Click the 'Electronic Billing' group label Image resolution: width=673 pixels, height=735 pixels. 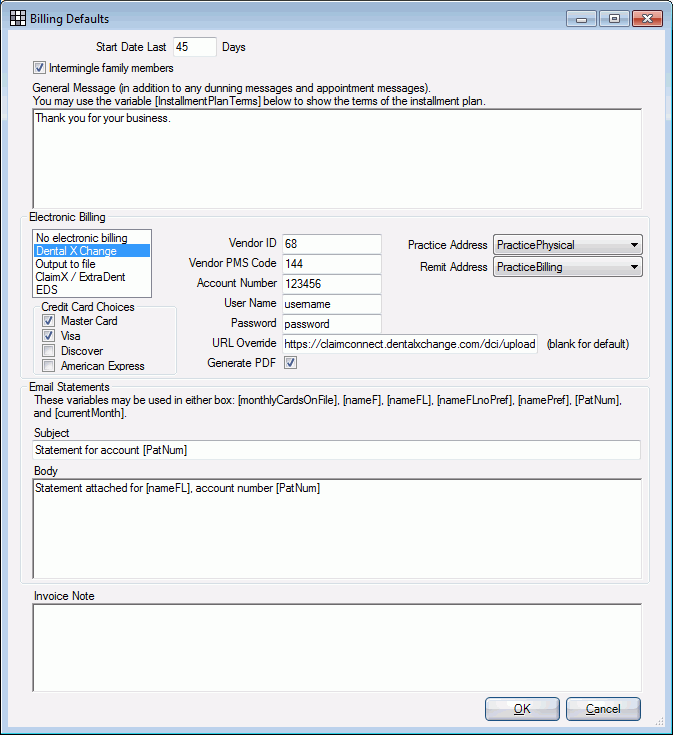[x=67, y=217]
